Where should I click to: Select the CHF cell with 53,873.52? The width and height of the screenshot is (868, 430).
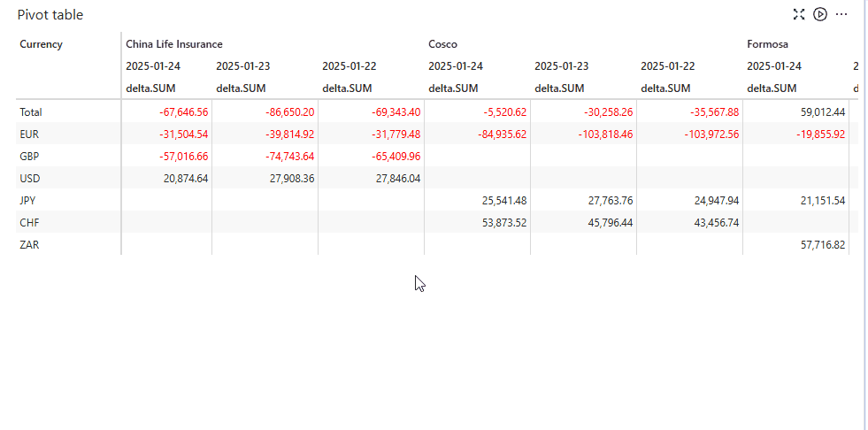click(499, 223)
